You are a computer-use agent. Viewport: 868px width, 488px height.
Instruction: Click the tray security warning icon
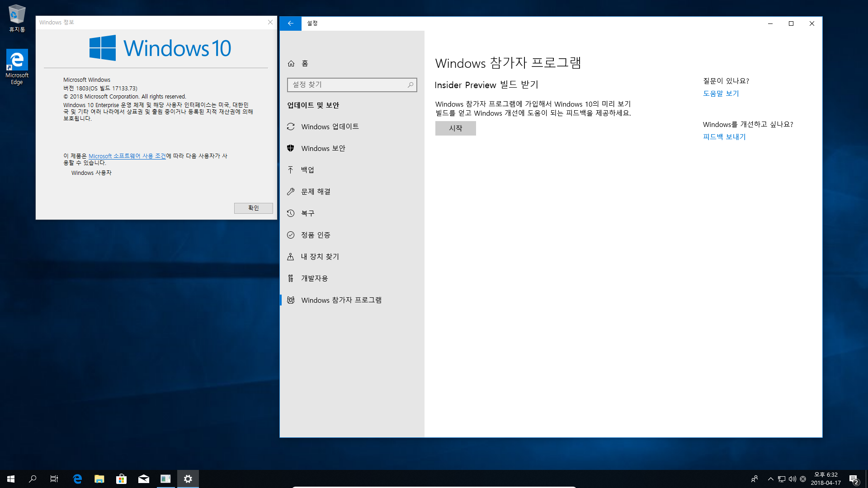[x=803, y=479]
